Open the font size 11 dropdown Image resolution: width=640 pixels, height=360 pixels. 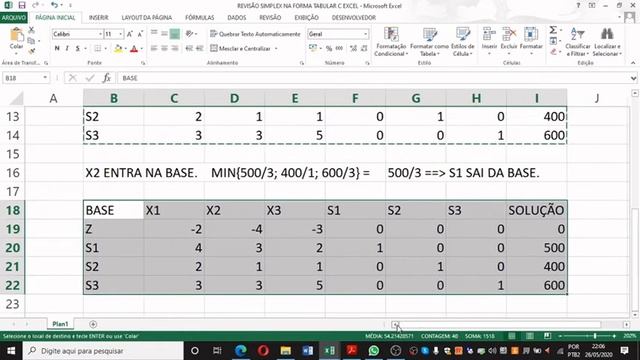[120, 34]
